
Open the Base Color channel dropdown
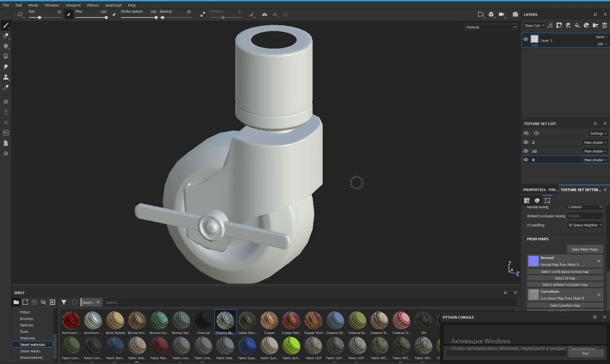[535, 26]
